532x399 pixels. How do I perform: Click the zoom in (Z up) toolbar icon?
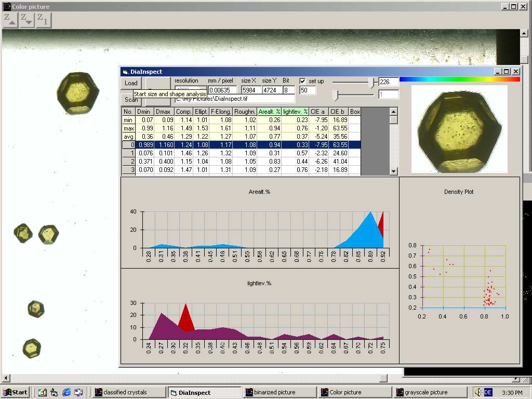10,20
